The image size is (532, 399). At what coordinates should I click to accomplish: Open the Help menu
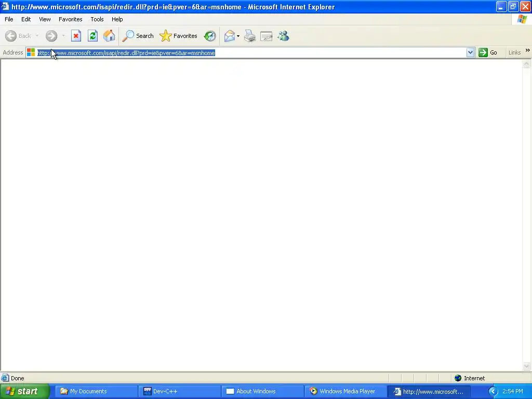[x=117, y=19]
